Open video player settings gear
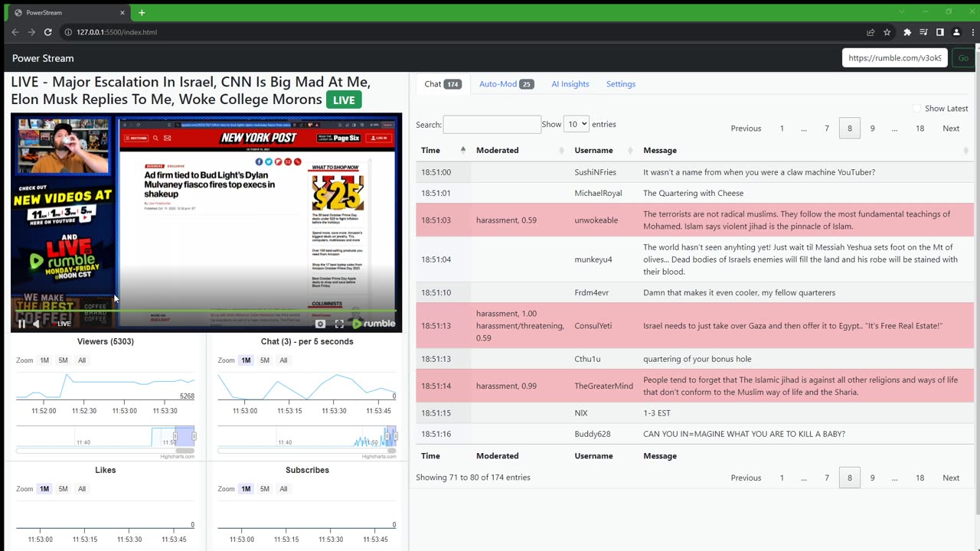The width and height of the screenshot is (980, 551). (x=320, y=324)
